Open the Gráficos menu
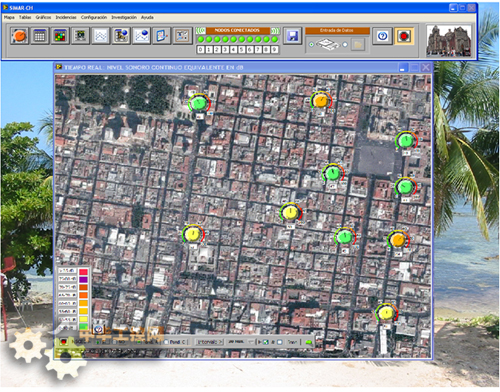 click(43, 17)
